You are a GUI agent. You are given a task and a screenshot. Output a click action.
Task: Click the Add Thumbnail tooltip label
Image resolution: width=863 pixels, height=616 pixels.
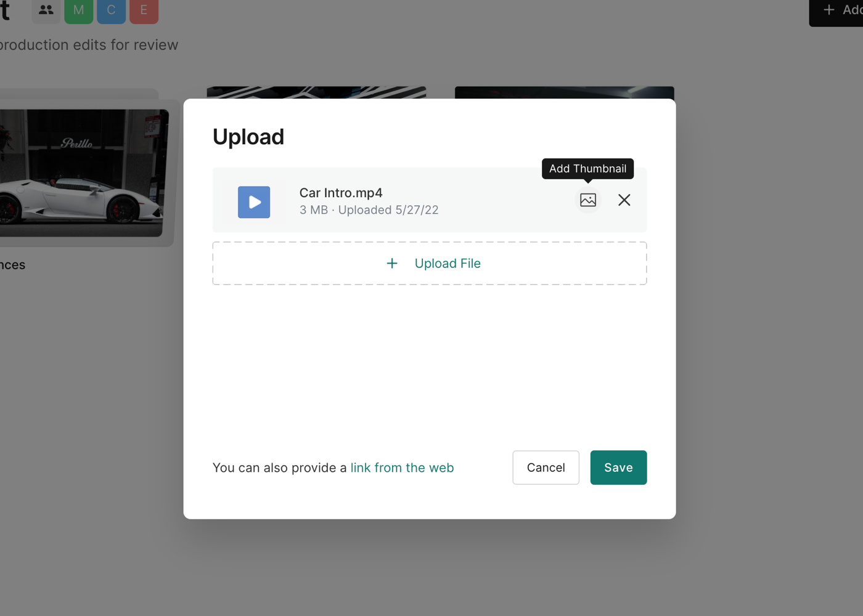coord(587,169)
